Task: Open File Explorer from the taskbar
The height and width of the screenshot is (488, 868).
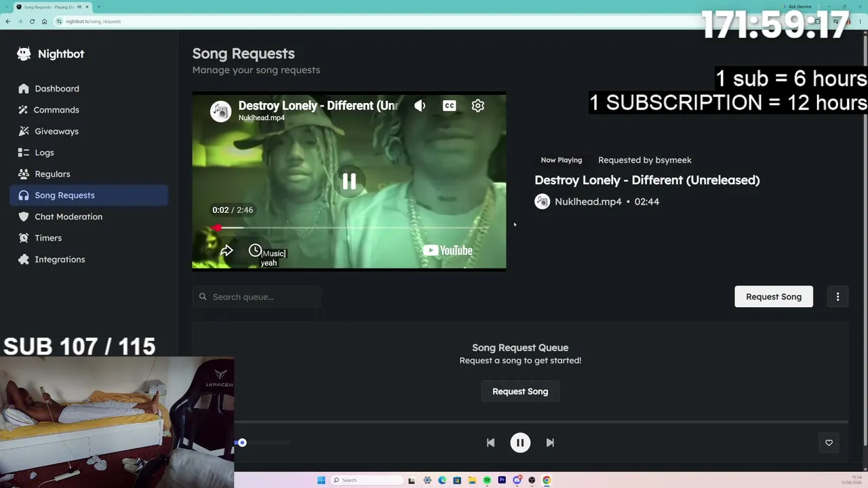Action: (x=472, y=481)
